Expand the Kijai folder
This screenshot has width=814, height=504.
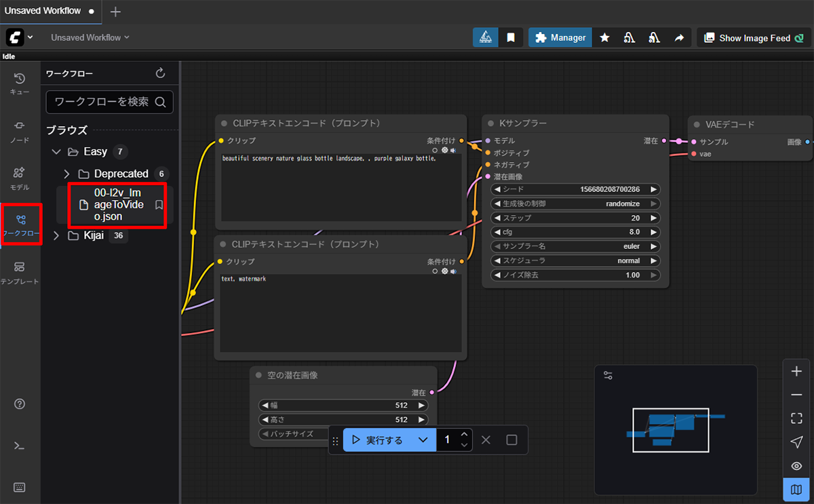coord(56,235)
